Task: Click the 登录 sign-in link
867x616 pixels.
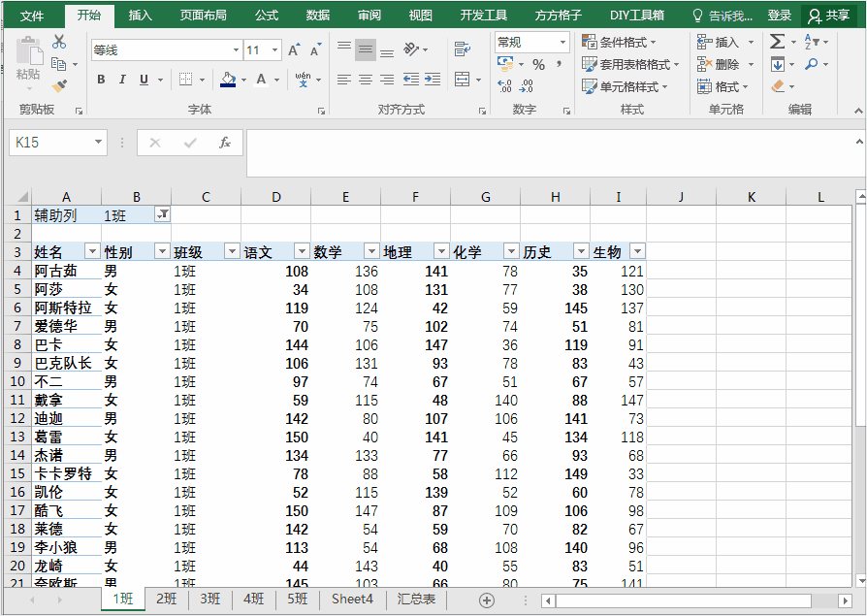Action: point(780,16)
